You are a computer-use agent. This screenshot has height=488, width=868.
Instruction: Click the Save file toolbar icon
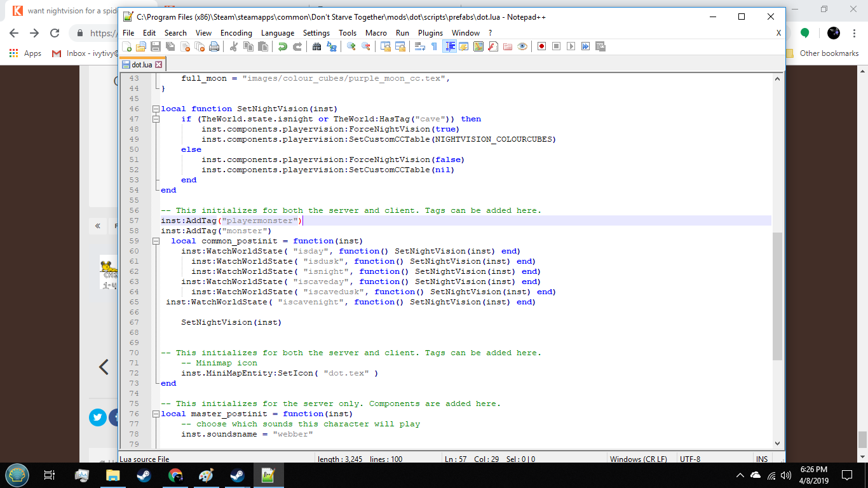tap(156, 46)
